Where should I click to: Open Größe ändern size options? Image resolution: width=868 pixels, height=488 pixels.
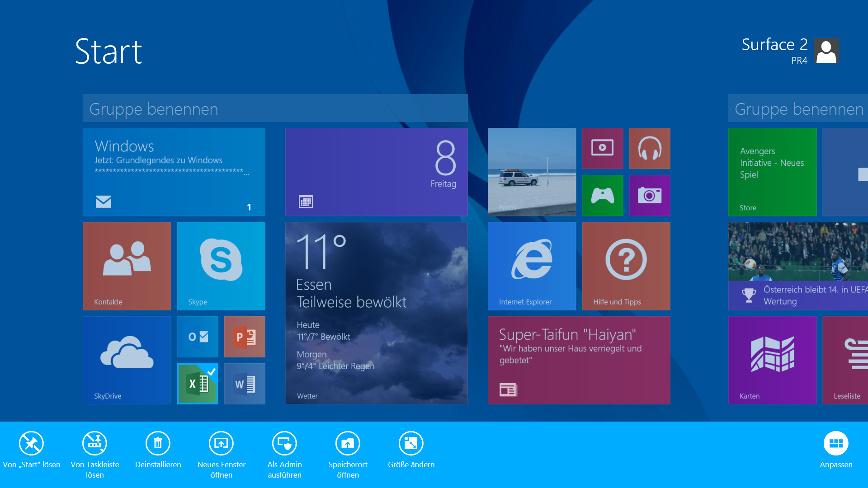(411, 444)
